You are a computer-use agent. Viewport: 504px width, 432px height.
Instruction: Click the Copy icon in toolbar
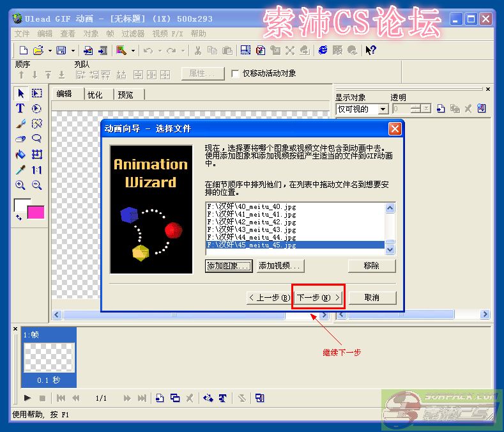click(213, 50)
